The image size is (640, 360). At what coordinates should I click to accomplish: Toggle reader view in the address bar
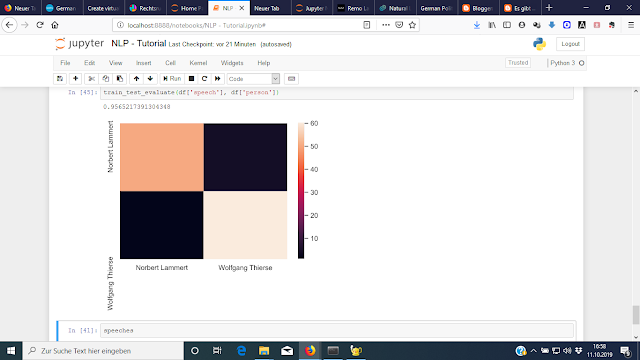click(x=367, y=25)
